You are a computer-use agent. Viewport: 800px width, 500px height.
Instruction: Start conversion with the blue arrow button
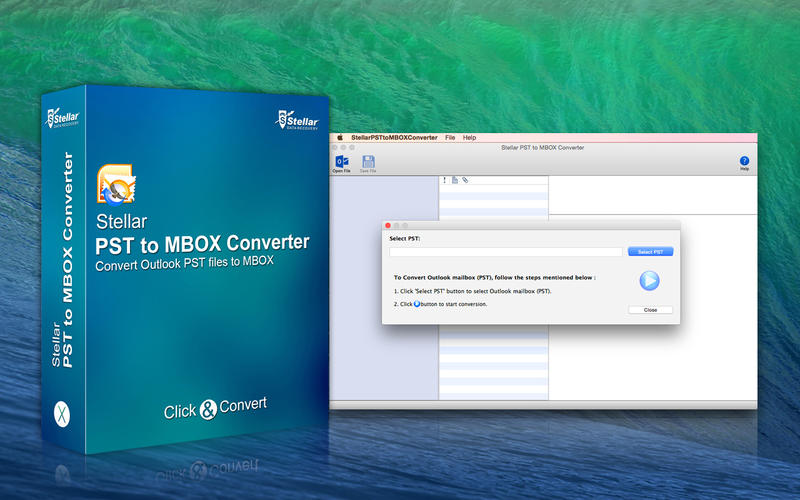(650, 281)
